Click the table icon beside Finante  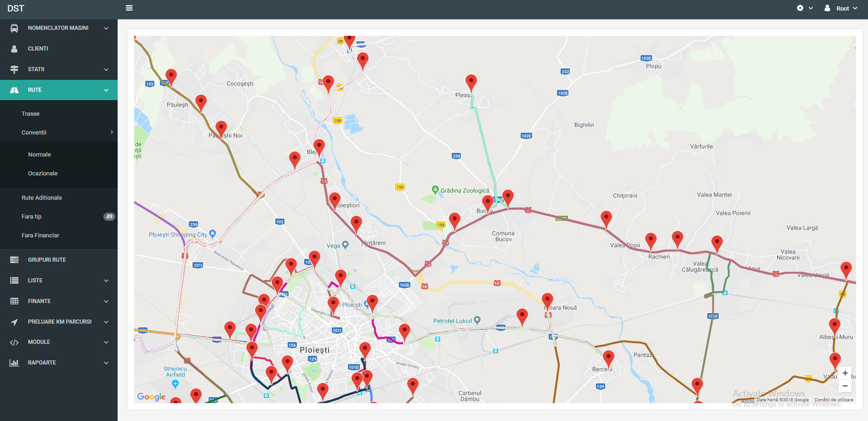click(x=14, y=301)
